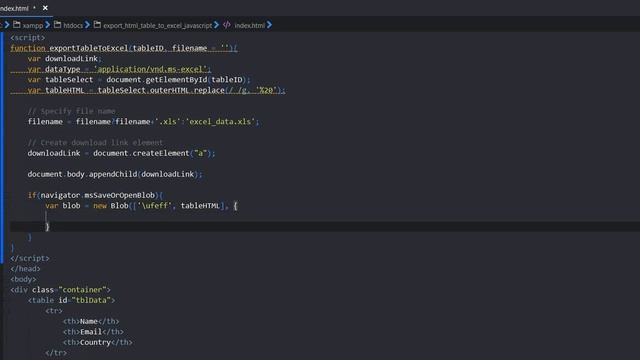
Task: Click the <th>Email</th> line
Action: click(x=93, y=332)
